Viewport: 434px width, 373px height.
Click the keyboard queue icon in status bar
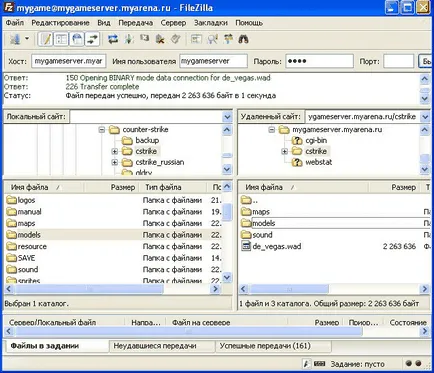tap(319, 364)
